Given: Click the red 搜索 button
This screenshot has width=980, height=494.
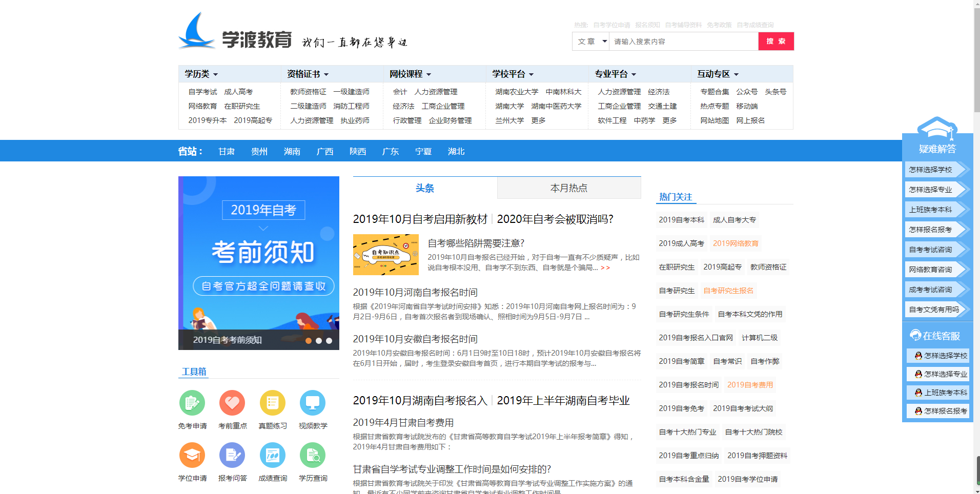Looking at the screenshot, I should click(776, 42).
